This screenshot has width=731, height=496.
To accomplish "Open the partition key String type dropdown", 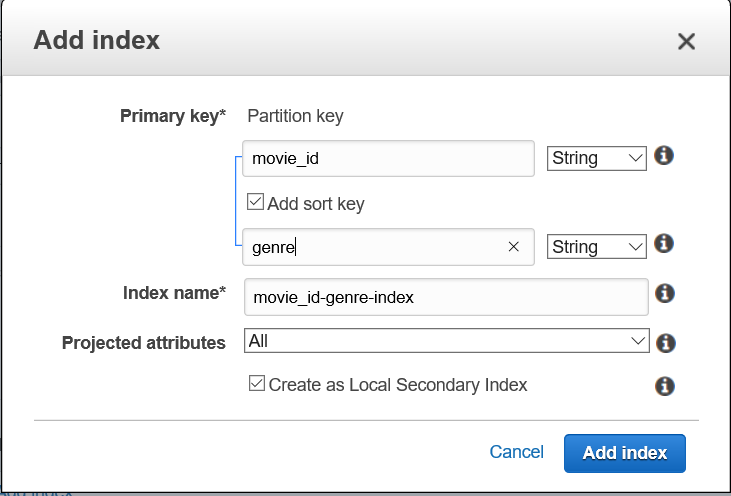I will pos(596,158).
